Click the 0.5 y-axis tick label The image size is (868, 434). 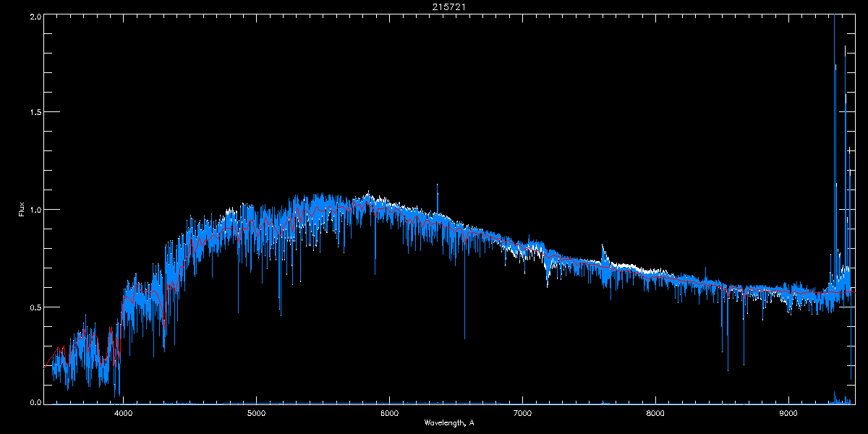tap(35, 307)
